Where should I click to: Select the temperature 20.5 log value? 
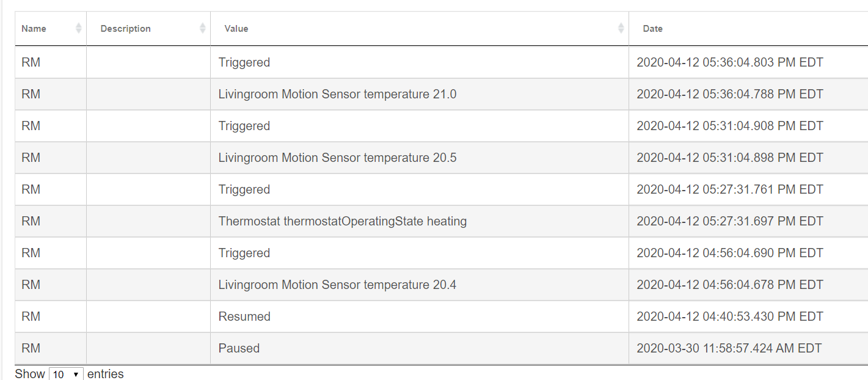tap(337, 158)
